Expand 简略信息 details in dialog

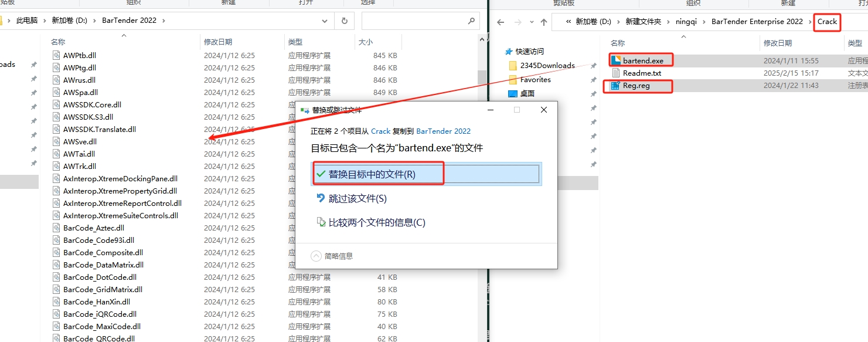pos(332,256)
